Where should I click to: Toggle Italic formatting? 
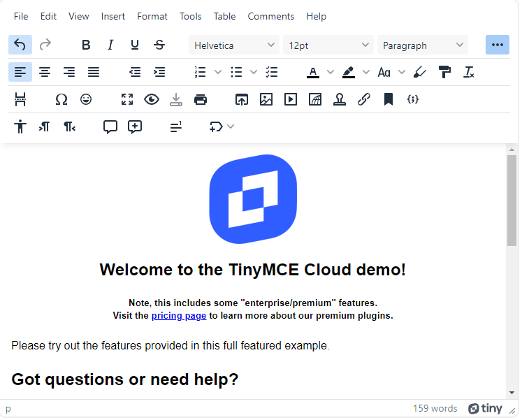pos(110,45)
